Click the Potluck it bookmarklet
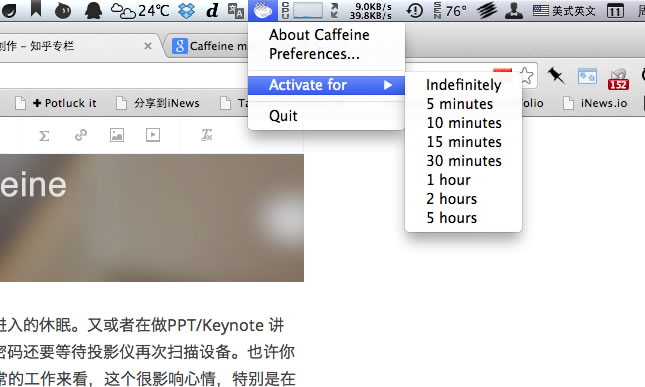Image resolution: width=645 pixels, height=387 pixels. [56, 103]
